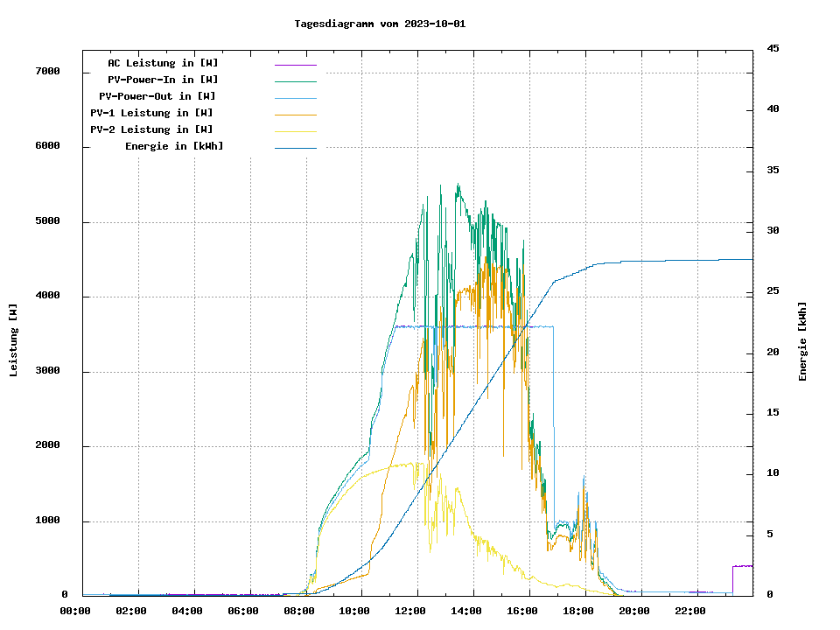Select the "PV-Power-Out in [W]" legend label
Image resolution: width=840 pixels, height=630 pixels.
point(157,96)
